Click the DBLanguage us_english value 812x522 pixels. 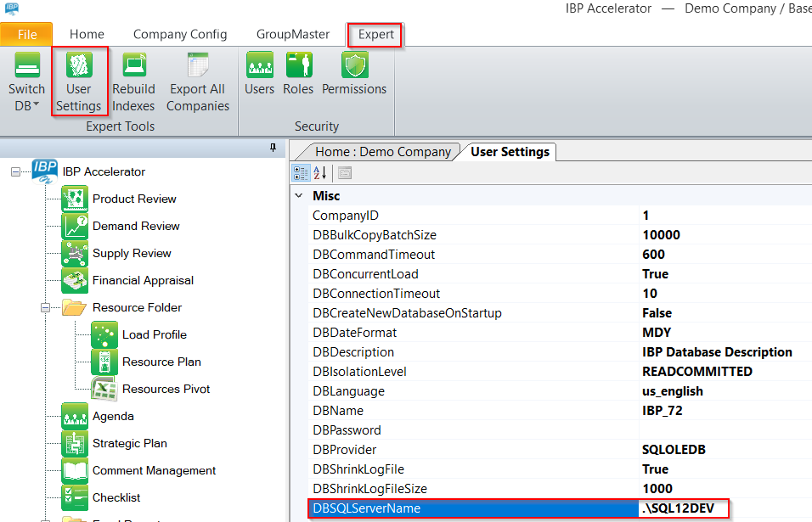click(672, 391)
